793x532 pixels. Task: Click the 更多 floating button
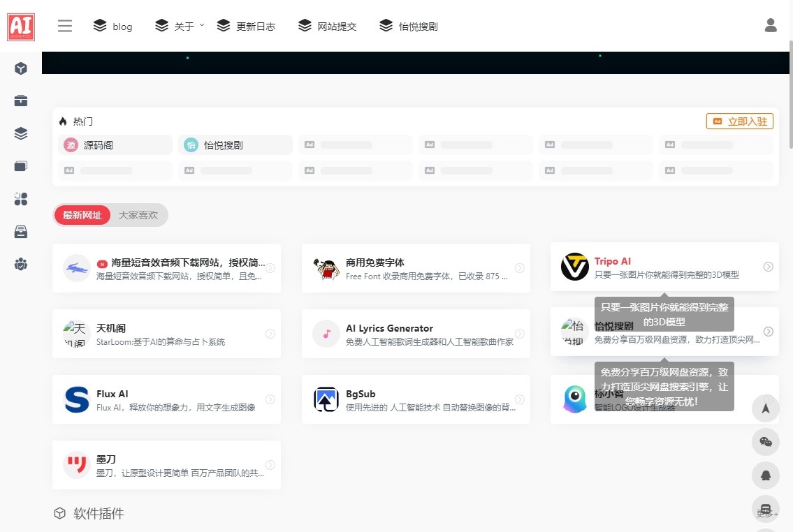[766, 509]
